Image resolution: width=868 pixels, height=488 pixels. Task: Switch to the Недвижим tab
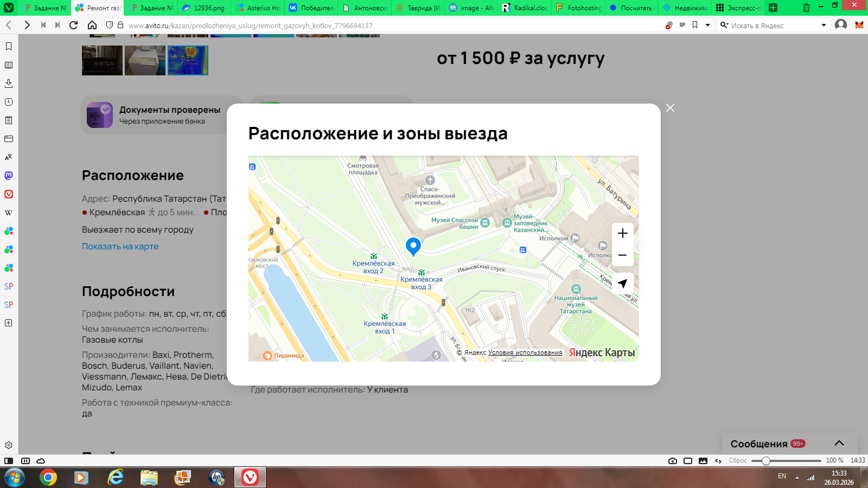tap(685, 8)
